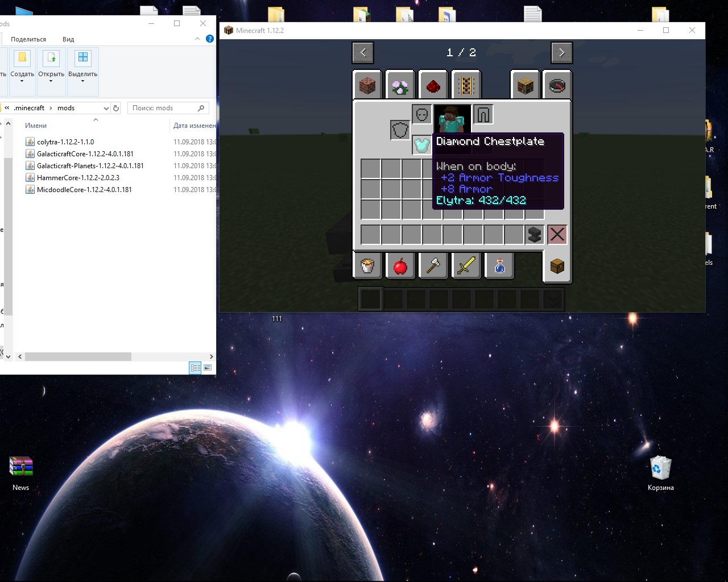Go to next creative tab page
728x582 pixels.
tap(562, 53)
